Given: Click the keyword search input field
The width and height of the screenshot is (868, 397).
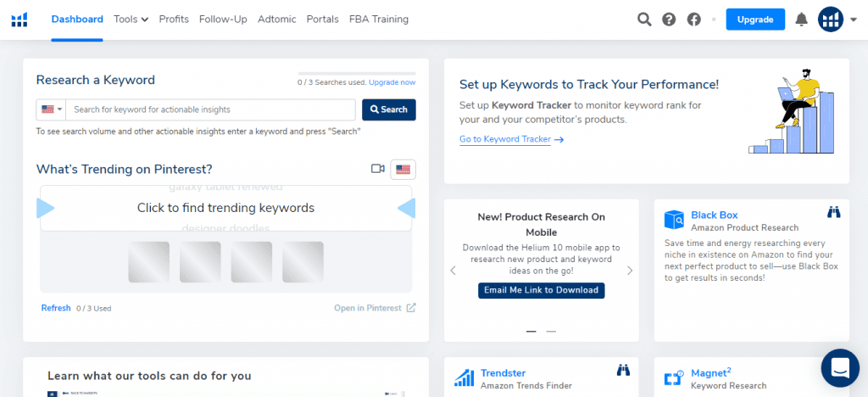Looking at the screenshot, I should point(210,109).
